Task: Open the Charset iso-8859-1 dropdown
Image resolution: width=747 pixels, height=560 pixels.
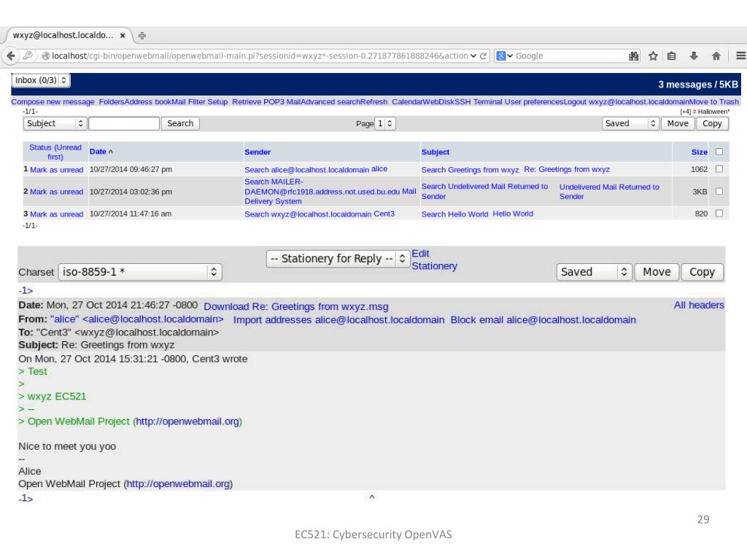Action: coord(140,273)
